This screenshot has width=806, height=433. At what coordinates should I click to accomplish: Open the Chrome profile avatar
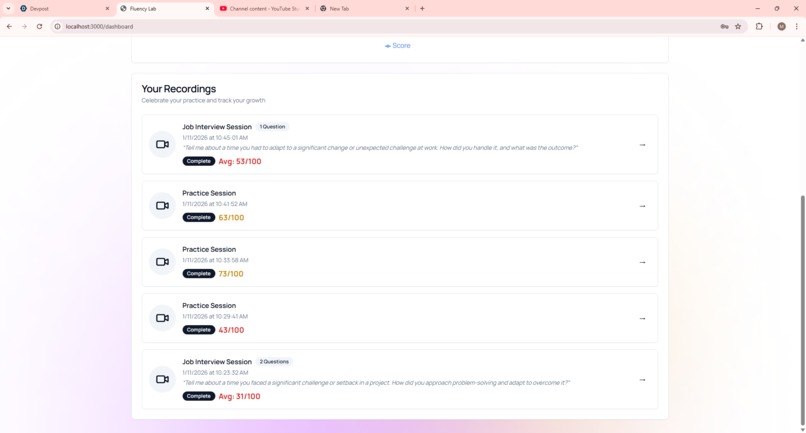pos(781,26)
